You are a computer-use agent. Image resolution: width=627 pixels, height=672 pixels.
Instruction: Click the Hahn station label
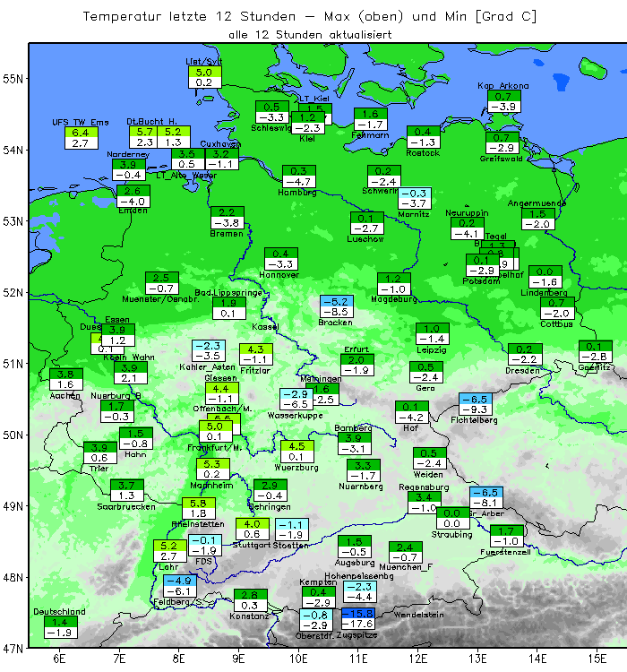click(135, 454)
